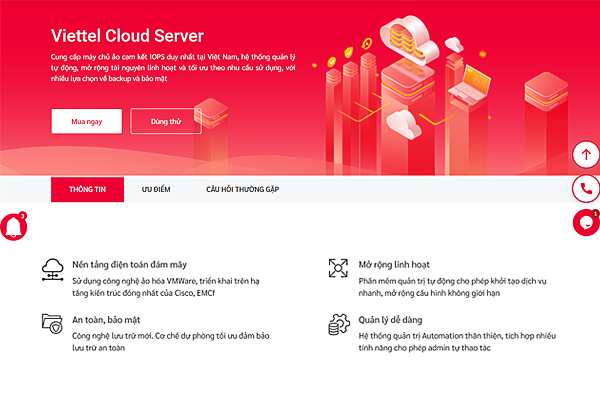This screenshot has height=400, width=600.
Task: Click the flexible expansion arrows icon
Action: pos(338,268)
